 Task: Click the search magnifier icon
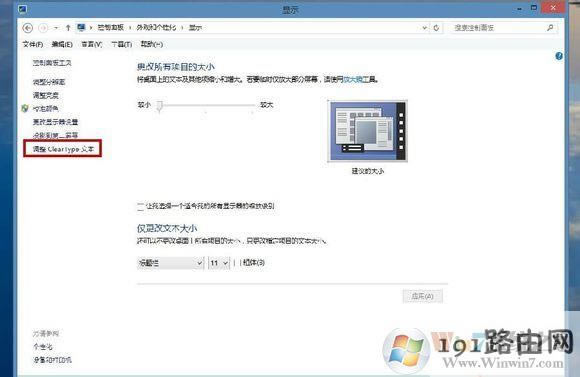(550, 27)
